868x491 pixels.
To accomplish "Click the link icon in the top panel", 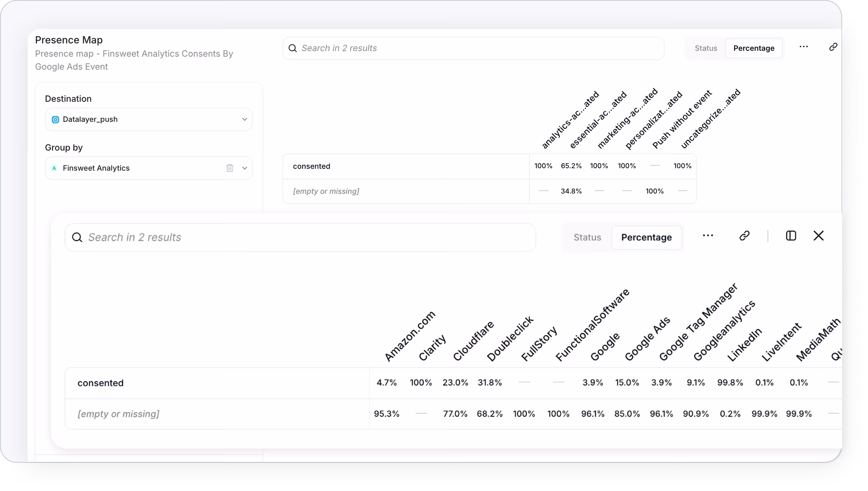I will [833, 47].
